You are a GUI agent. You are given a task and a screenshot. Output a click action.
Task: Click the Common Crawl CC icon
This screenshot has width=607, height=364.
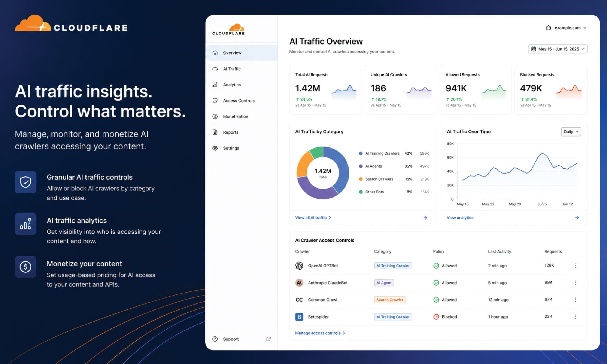pos(299,300)
